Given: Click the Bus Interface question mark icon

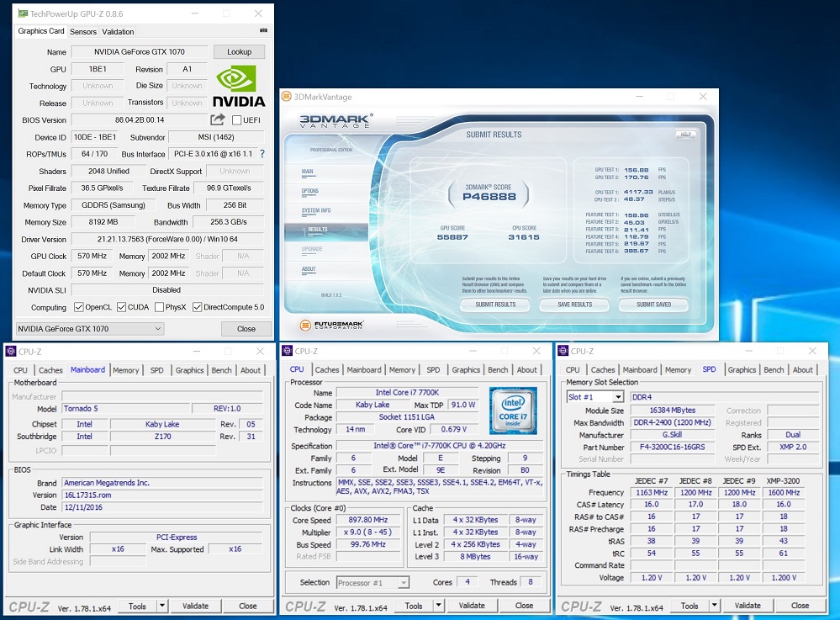Looking at the screenshot, I should (262, 154).
